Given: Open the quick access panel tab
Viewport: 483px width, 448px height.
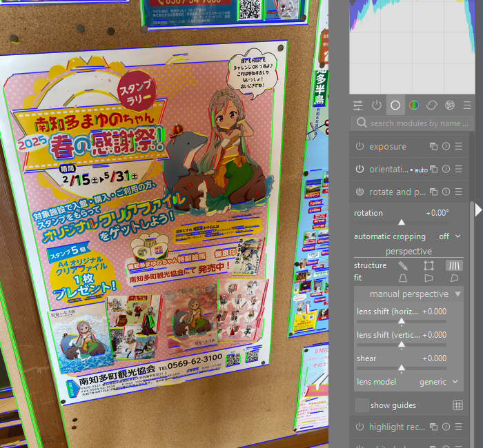Looking at the screenshot, I should (358, 105).
